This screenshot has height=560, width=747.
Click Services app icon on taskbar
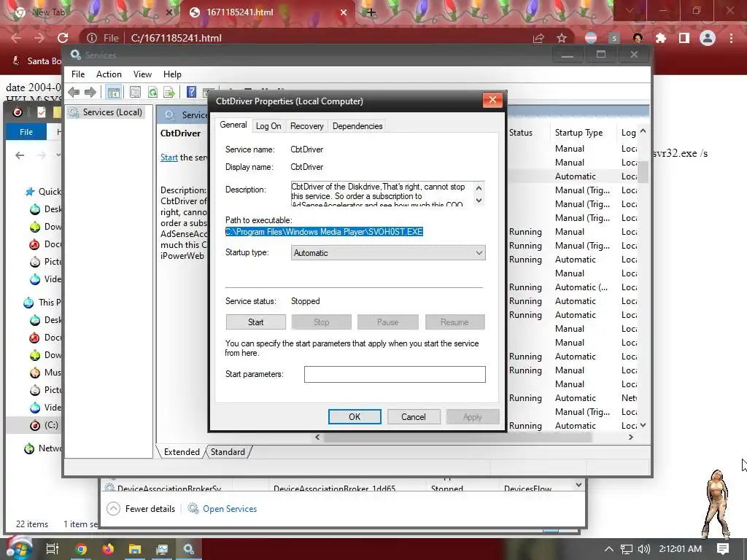[x=189, y=549]
